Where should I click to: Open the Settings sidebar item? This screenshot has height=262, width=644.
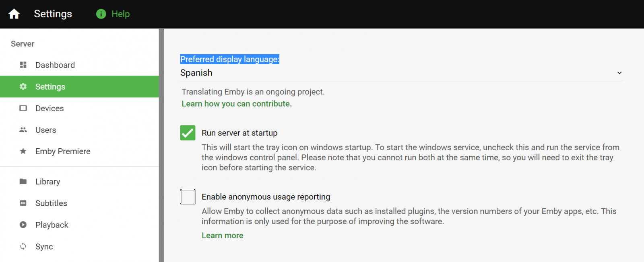[50, 87]
